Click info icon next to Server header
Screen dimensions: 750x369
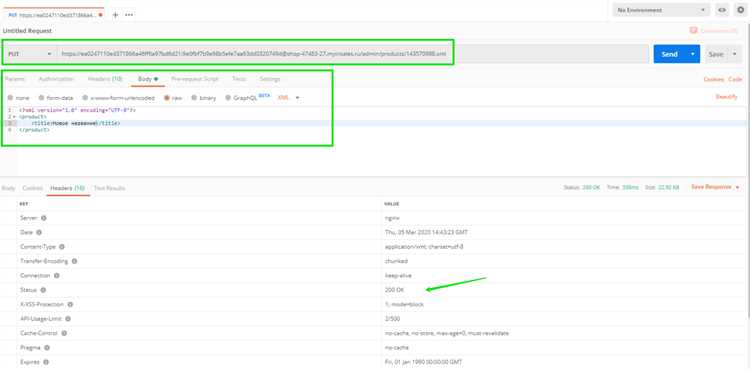point(44,218)
